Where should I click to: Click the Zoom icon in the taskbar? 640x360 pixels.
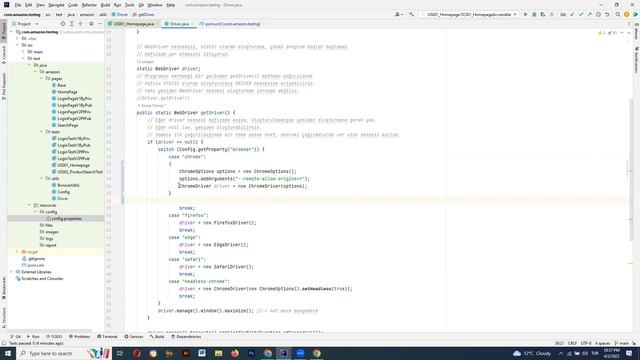tap(300, 353)
